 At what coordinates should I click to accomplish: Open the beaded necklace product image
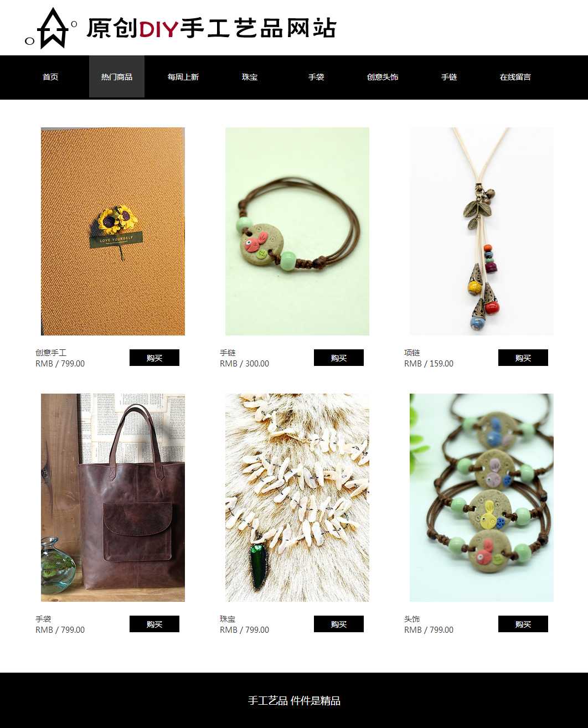pos(482,231)
